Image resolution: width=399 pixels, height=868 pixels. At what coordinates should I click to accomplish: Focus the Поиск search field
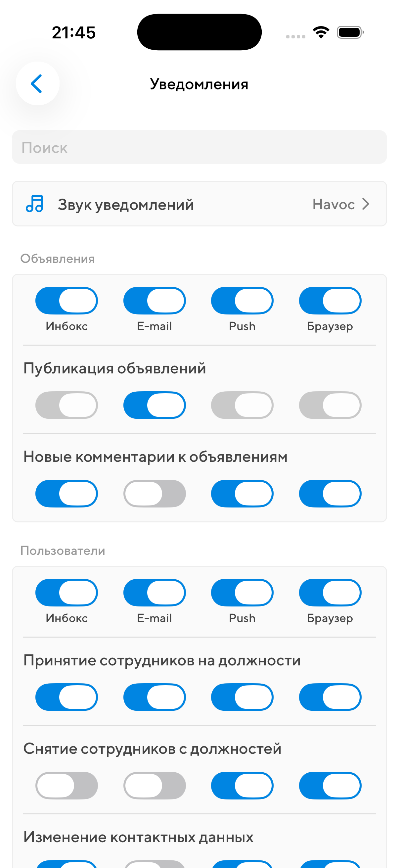coord(199,147)
